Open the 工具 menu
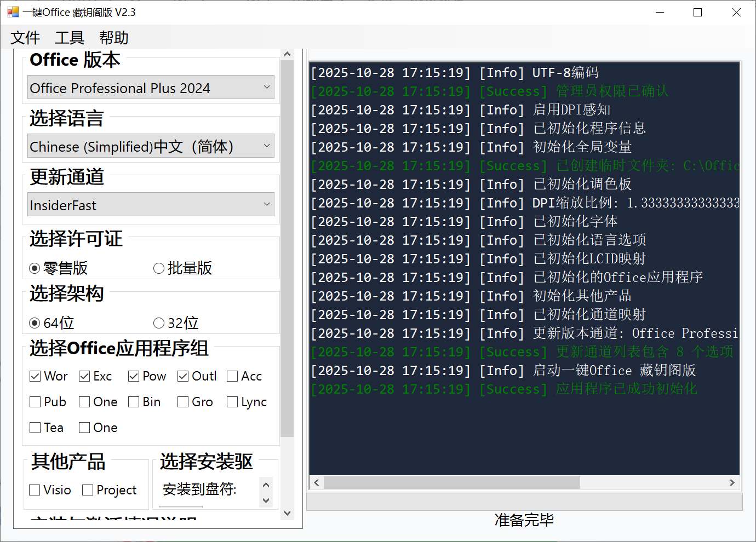 (70, 38)
